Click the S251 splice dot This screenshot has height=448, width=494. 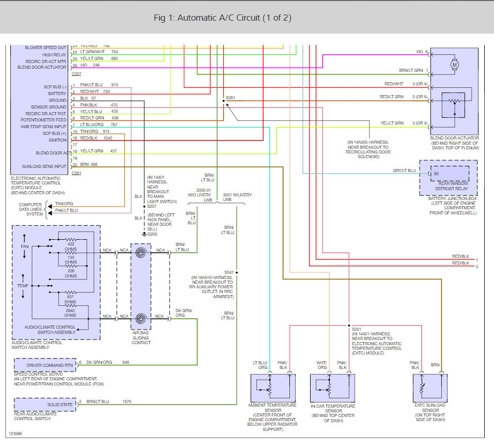coord(349,326)
